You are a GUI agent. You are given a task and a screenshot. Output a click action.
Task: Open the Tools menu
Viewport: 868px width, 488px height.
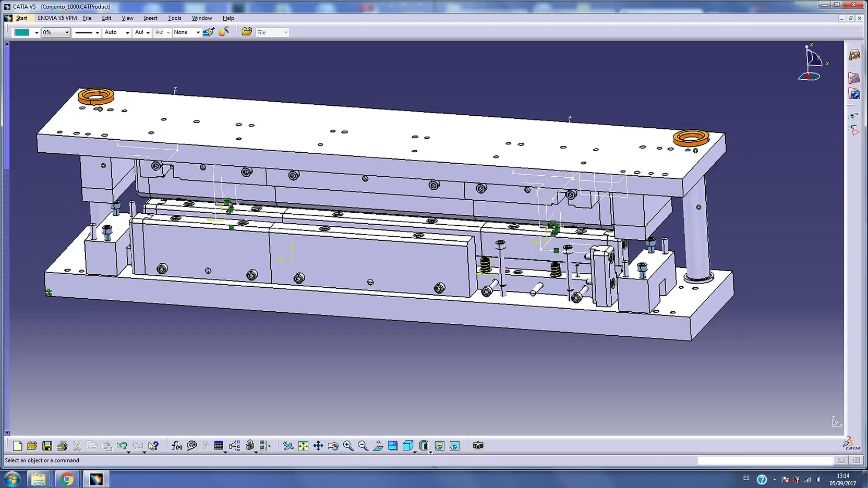(174, 18)
